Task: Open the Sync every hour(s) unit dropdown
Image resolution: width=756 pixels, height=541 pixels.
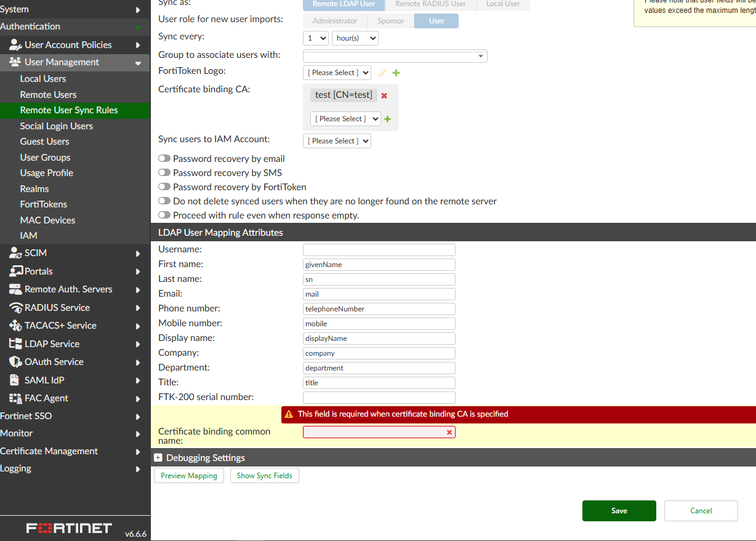Action: [x=355, y=38]
